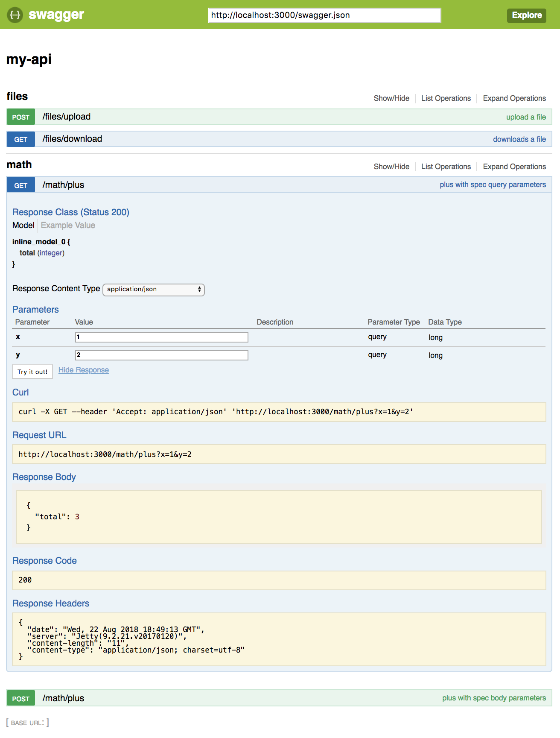
Task: Click the GET badge for /files/download
Action: click(20, 139)
